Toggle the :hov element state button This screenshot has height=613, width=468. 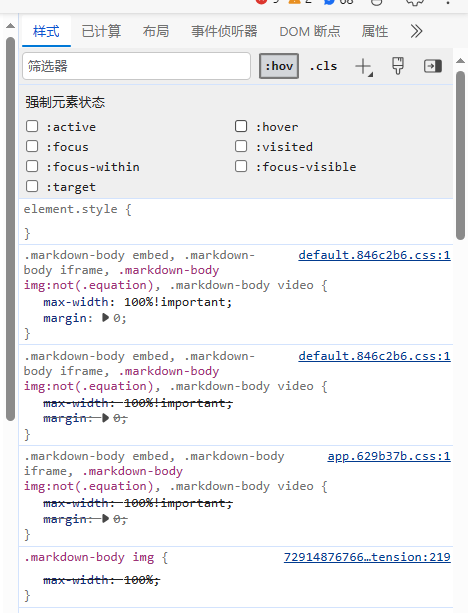pyautogui.click(x=279, y=66)
